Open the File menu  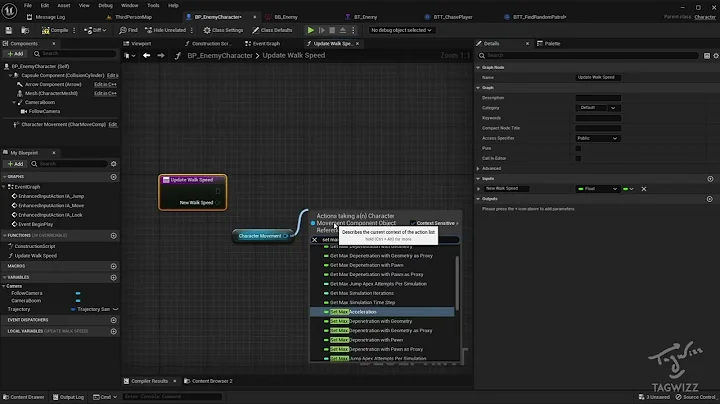pos(28,6)
